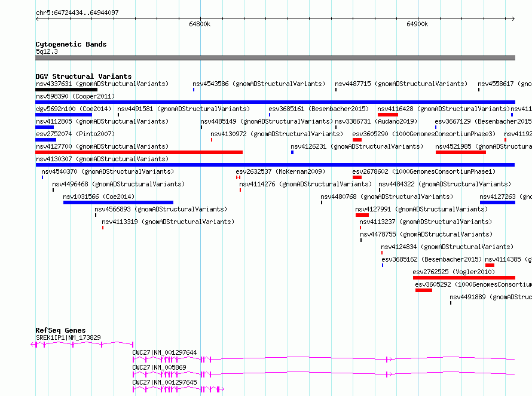Click esv3605290 (1000GenomesConsortiumPhase3) label

[424, 134]
